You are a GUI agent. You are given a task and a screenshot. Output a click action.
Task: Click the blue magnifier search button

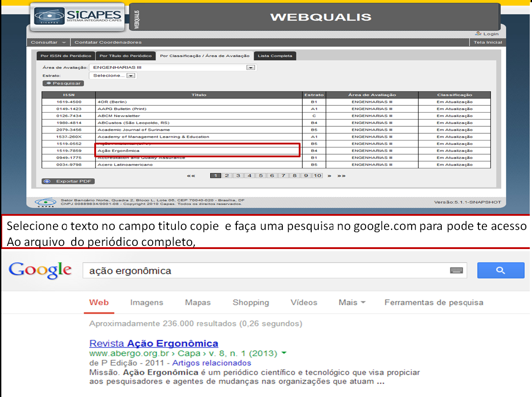coord(501,270)
